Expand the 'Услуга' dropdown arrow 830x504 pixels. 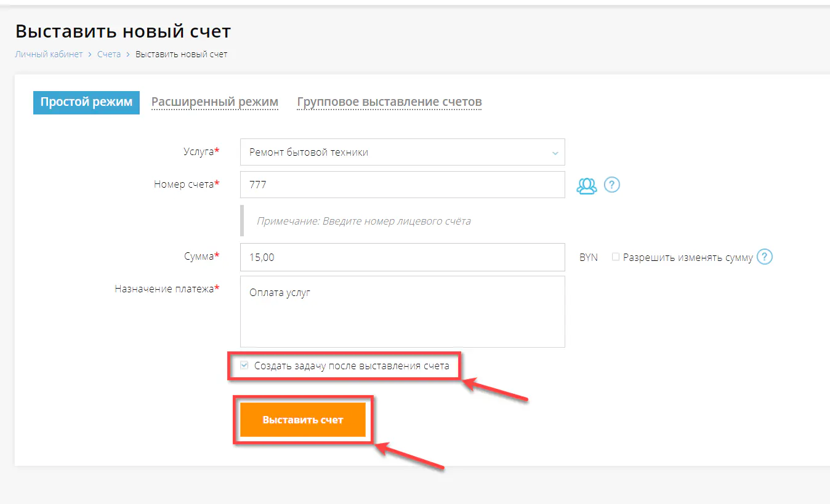coord(555,153)
